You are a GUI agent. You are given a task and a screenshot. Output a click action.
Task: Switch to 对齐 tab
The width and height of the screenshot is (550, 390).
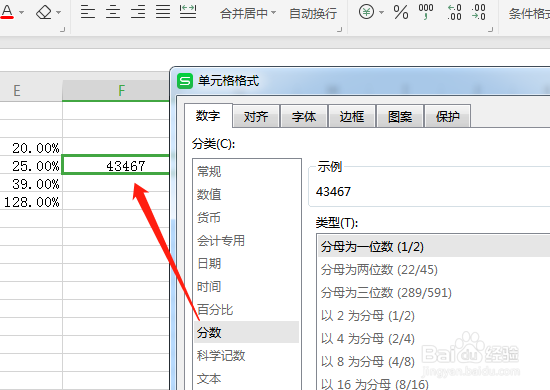point(256,116)
